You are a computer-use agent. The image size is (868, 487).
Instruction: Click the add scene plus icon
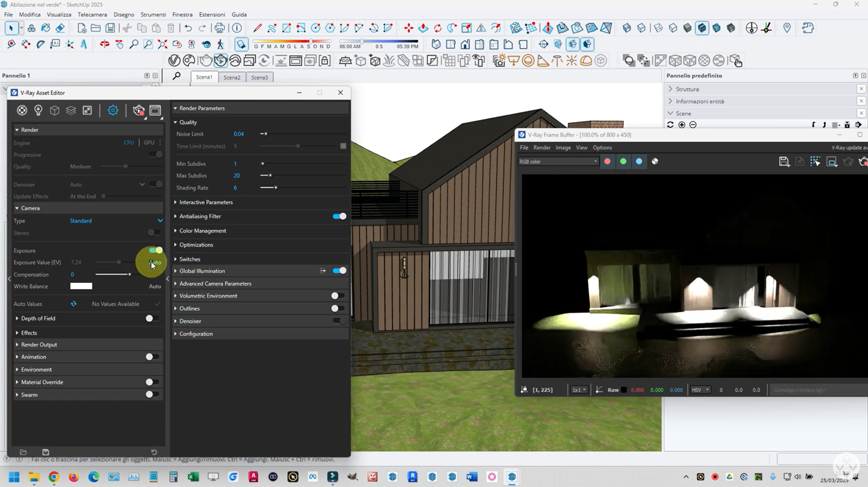[x=682, y=125]
